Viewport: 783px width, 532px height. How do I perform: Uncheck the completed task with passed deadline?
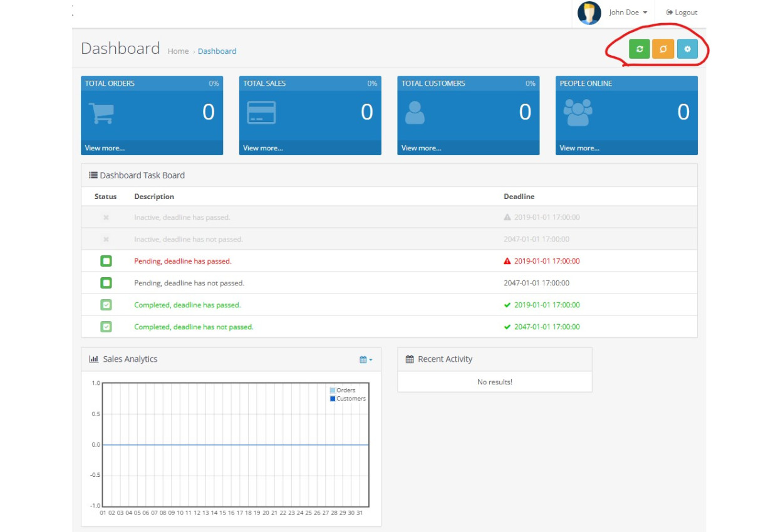pyautogui.click(x=106, y=305)
